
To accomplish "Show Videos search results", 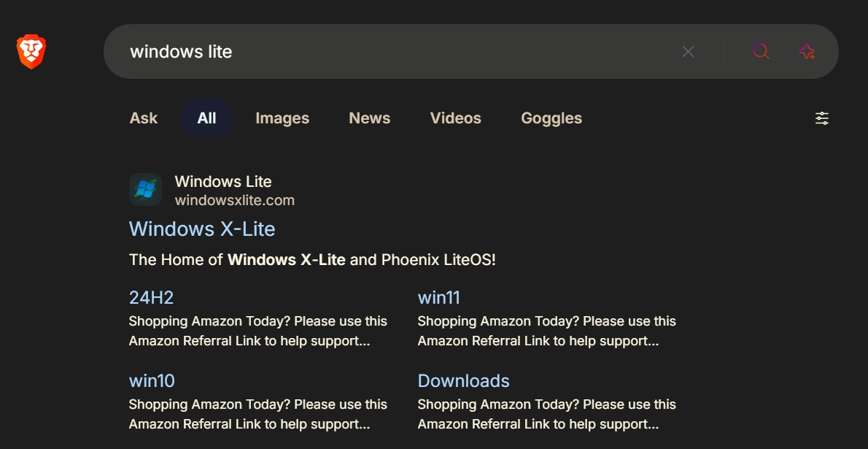I will click(456, 118).
